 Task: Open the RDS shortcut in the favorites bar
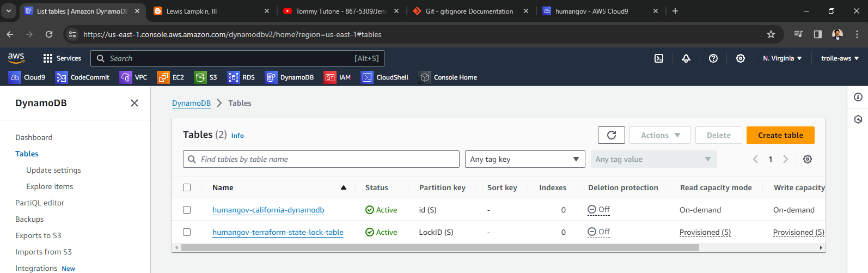pyautogui.click(x=241, y=77)
